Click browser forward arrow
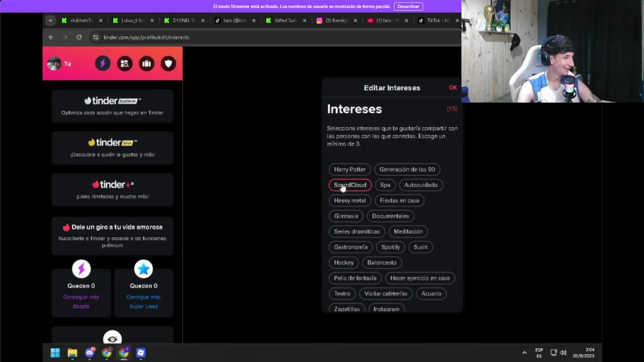The height and width of the screenshot is (362, 644). coord(65,37)
